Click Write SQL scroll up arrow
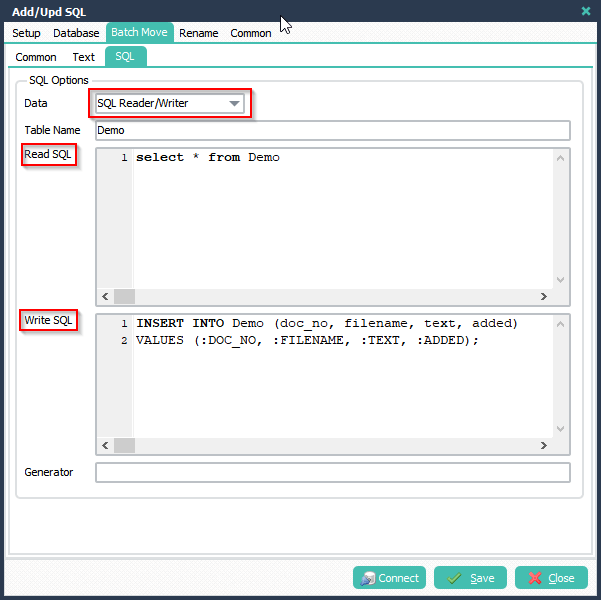601x600 pixels. point(560,324)
